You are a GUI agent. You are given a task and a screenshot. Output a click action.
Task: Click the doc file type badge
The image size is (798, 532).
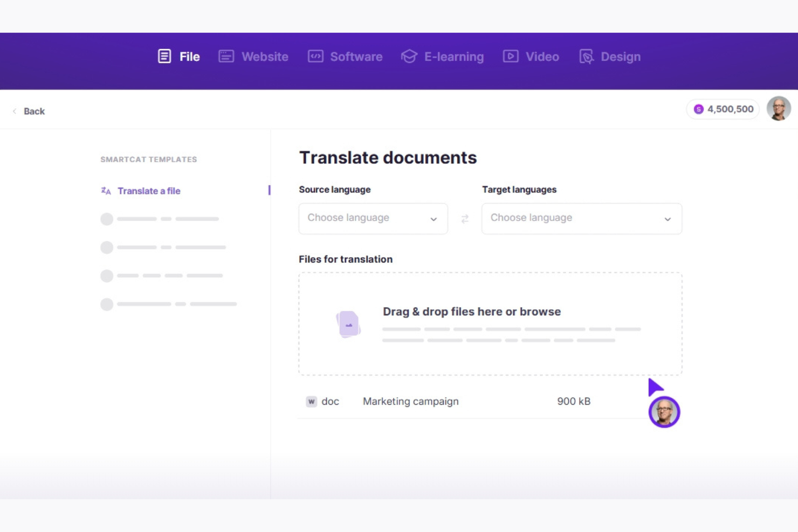pos(311,402)
